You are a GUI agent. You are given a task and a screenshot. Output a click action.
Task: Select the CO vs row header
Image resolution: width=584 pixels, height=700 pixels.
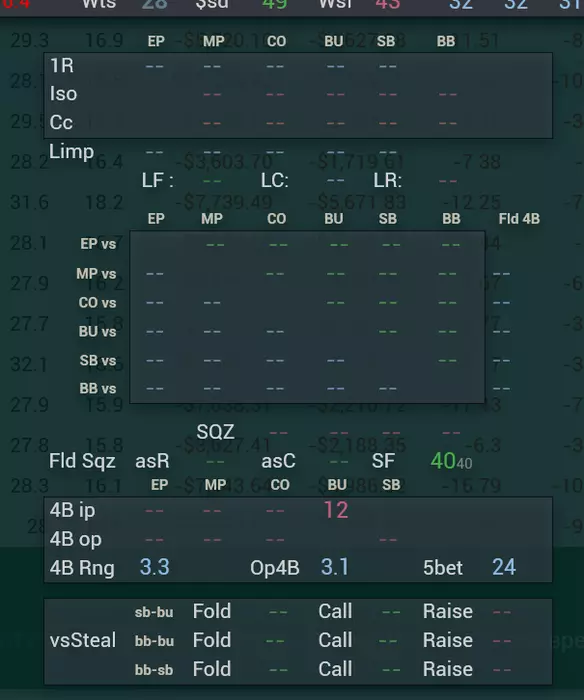pyautogui.click(x=97, y=303)
